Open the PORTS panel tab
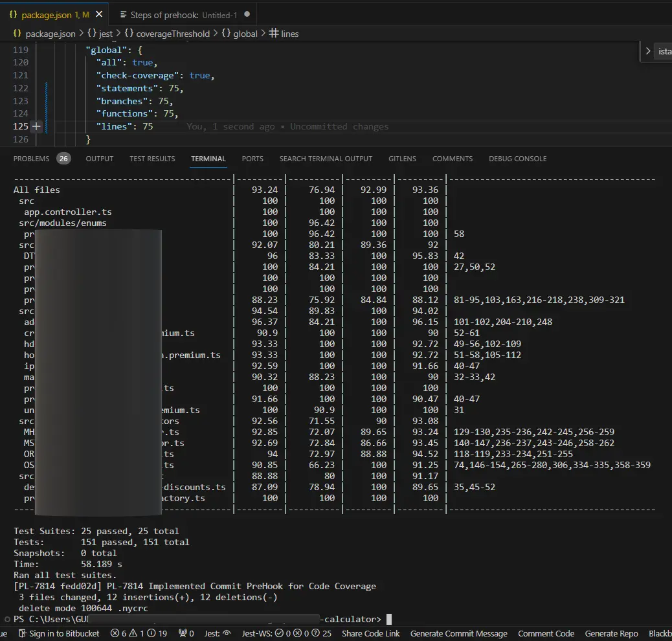 252,159
